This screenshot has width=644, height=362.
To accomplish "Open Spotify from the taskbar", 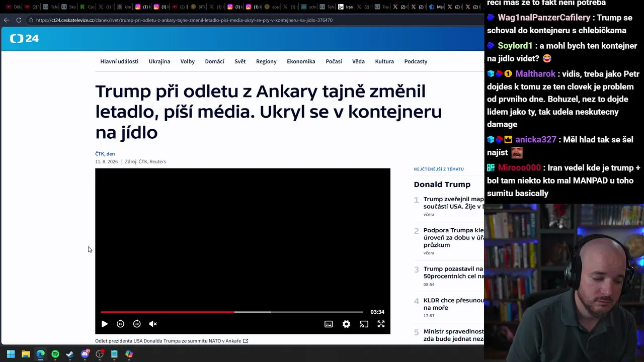I will 55,354.
